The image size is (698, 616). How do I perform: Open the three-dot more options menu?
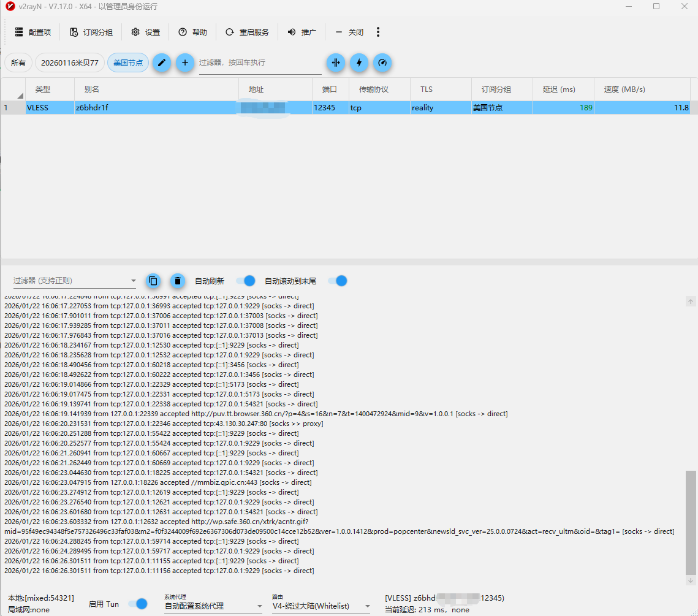coord(378,32)
